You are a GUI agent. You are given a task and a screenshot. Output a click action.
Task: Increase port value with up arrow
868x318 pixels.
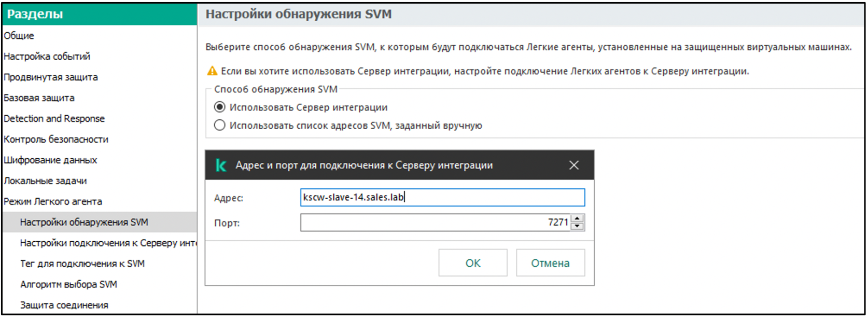pos(578,218)
